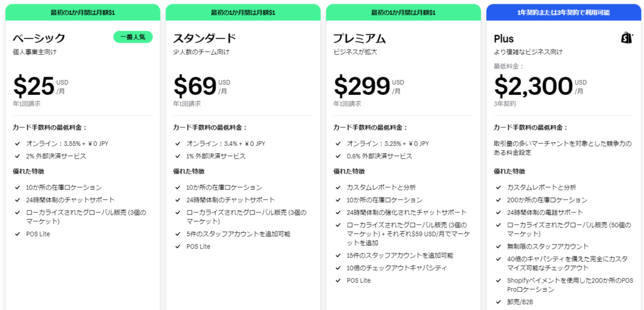Select the Plus plan title
Screen dimensions: 644x310
tap(504, 38)
